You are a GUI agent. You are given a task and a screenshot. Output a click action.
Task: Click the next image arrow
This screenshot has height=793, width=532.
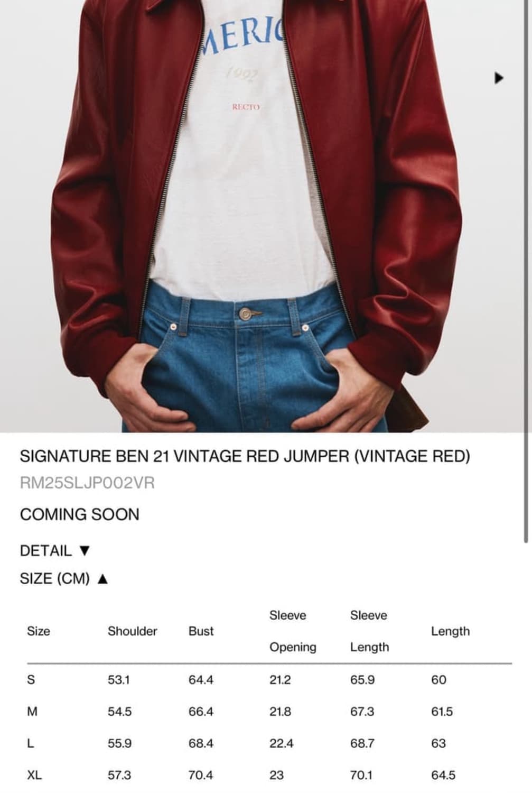[x=499, y=78]
